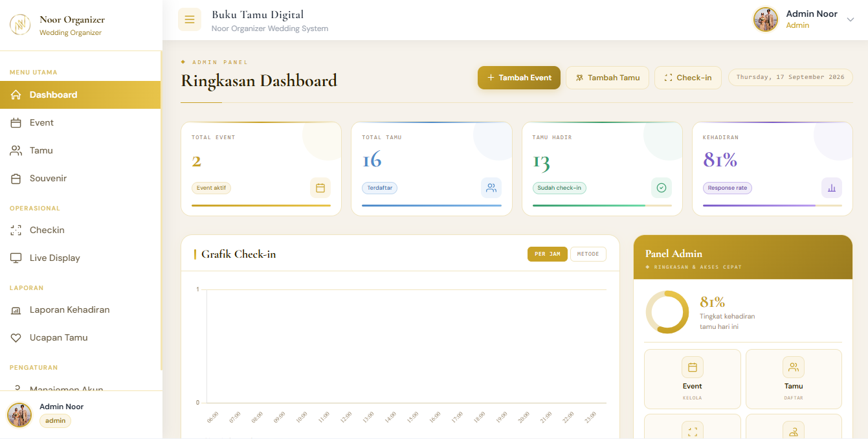Click the 81% attendance donut chart
The width and height of the screenshot is (868, 439).
pos(667,312)
